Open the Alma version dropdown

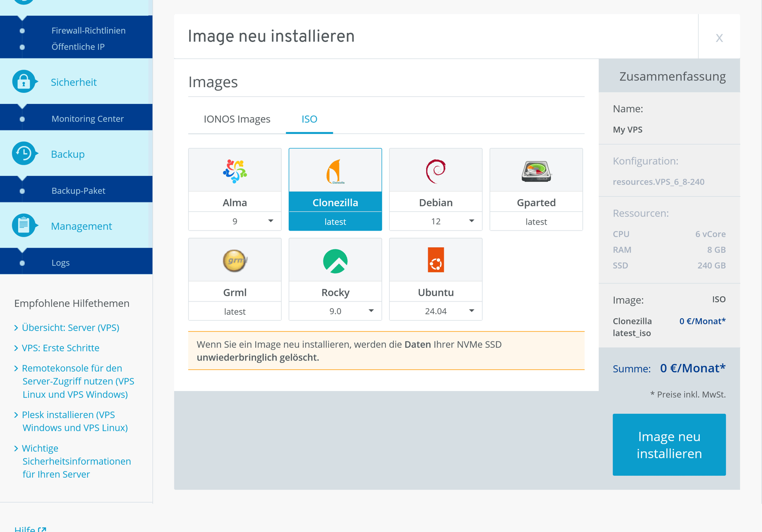point(270,221)
